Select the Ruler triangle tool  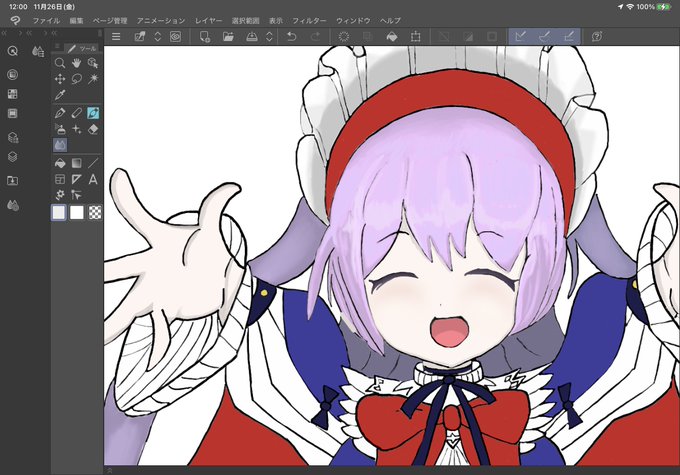click(76, 179)
